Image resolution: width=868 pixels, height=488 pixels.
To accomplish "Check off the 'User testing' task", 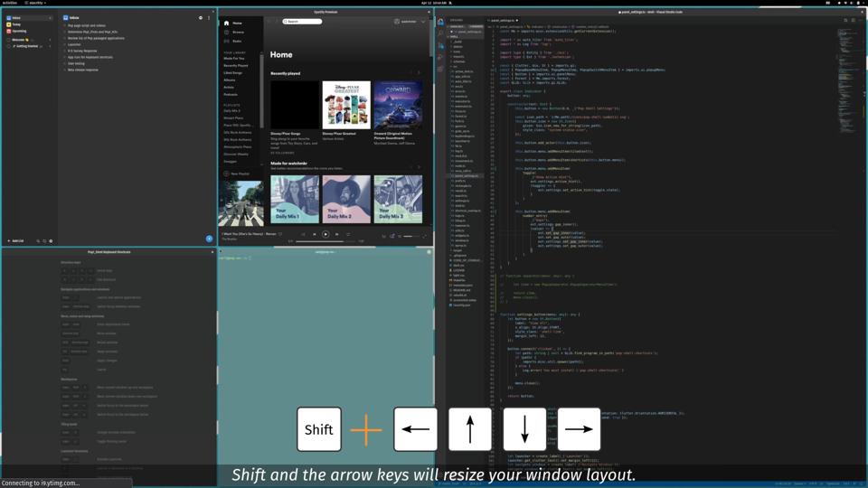I will click(x=64, y=63).
